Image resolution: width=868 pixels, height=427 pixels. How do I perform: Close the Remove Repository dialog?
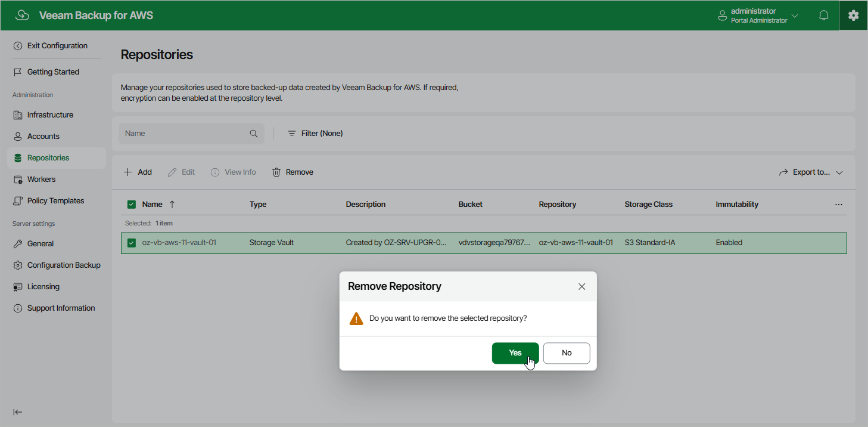[582, 287]
